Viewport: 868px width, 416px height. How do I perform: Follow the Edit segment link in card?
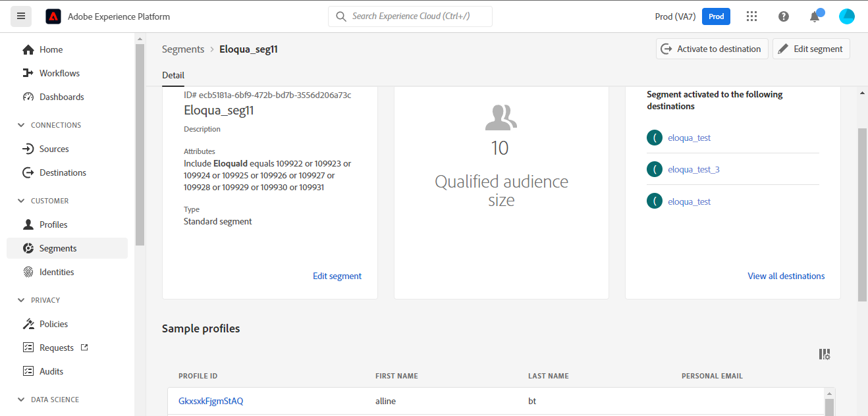click(x=337, y=276)
